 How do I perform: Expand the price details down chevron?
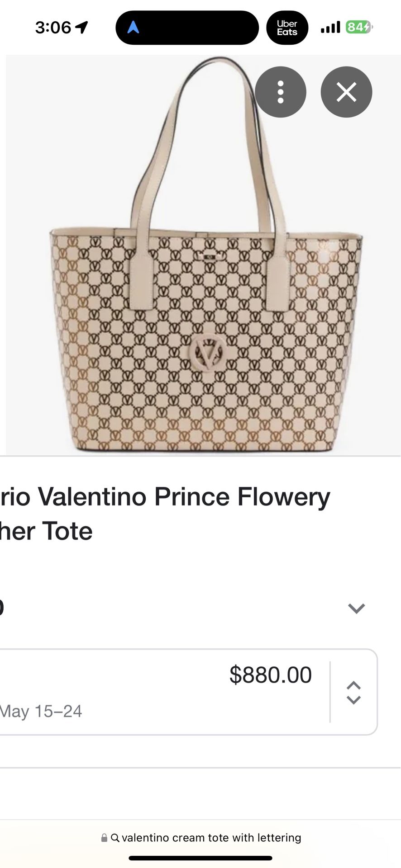[356, 608]
